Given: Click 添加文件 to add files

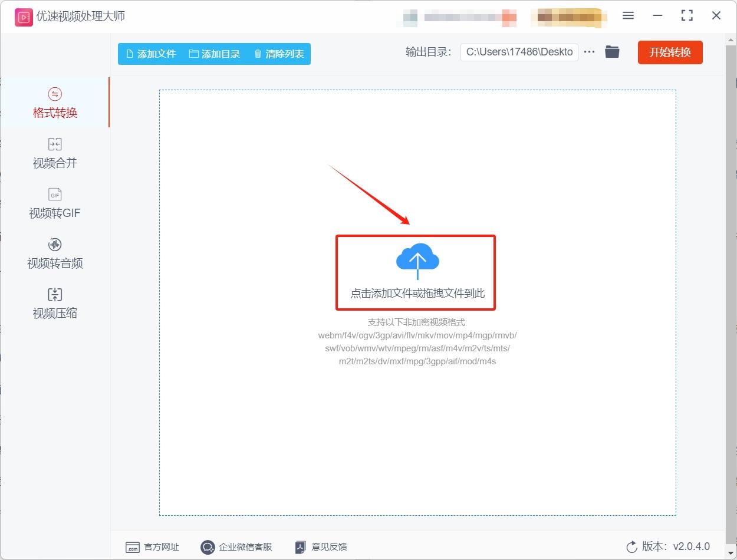Looking at the screenshot, I should tap(150, 53).
